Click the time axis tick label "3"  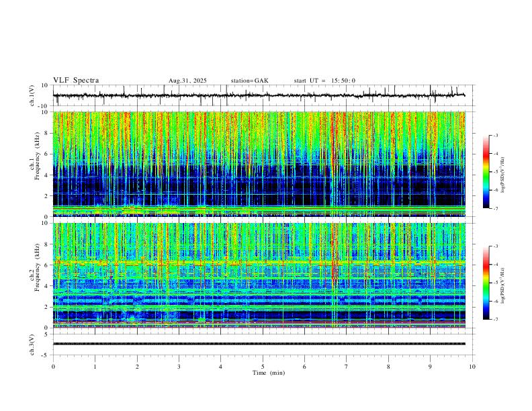179,367
